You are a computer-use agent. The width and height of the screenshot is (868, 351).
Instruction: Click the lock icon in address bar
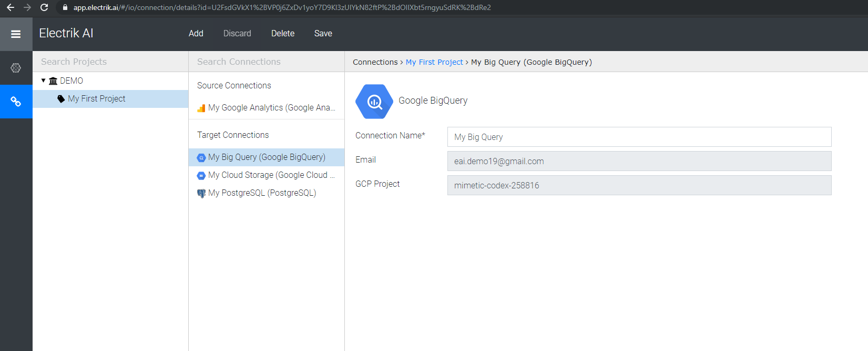(x=65, y=7)
